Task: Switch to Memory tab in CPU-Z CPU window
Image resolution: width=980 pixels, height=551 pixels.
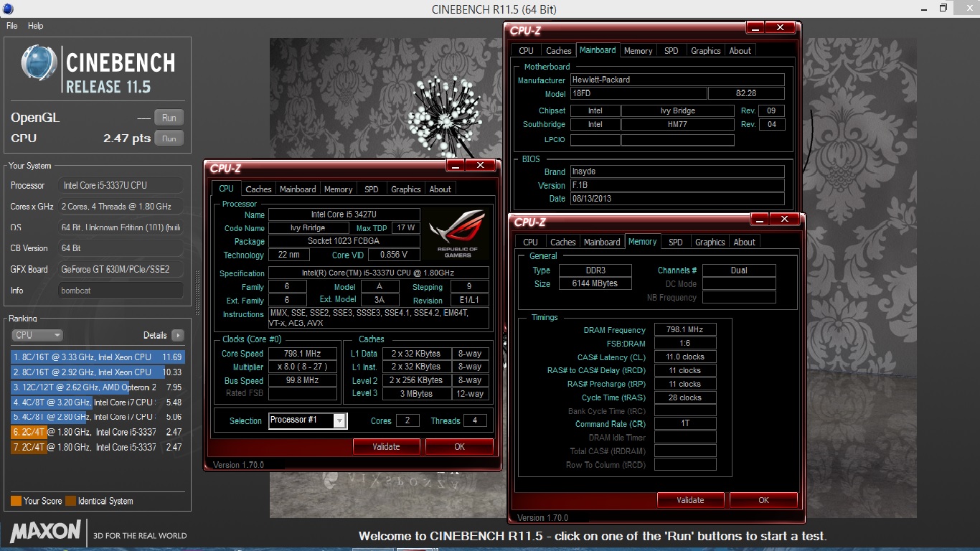Action: pos(338,189)
